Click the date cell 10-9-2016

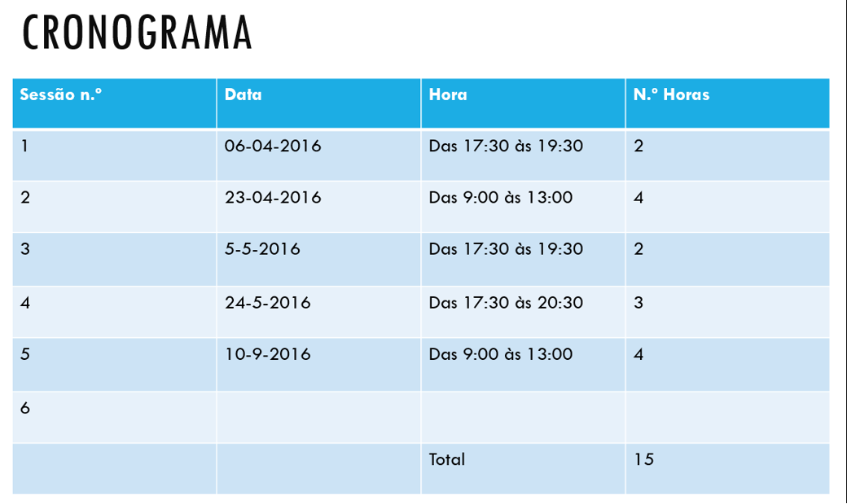pyautogui.click(x=318, y=365)
